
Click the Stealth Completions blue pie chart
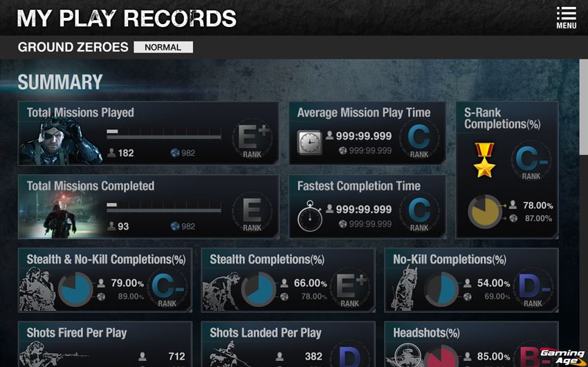click(259, 289)
